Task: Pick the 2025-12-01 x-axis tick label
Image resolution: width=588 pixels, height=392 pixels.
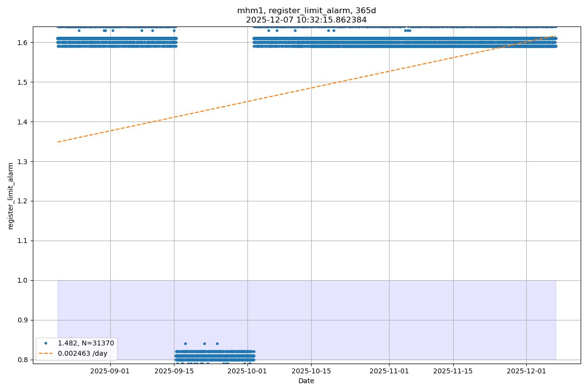Action: tap(526, 371)
